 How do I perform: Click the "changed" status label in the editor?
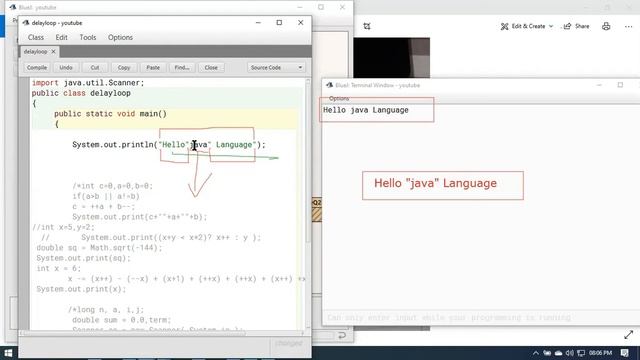289,343
